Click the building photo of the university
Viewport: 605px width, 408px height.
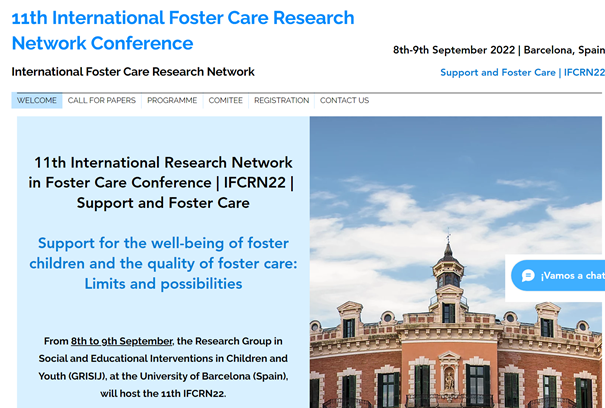(x=456, y=262)
